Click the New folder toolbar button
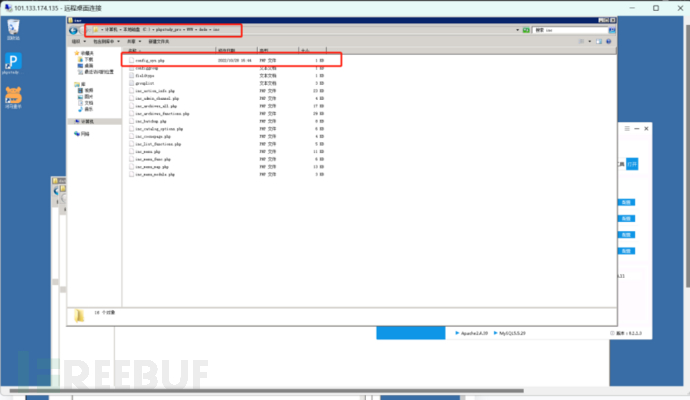The height and width of the screenshot is (400, 690). click(x=159, y=41)
